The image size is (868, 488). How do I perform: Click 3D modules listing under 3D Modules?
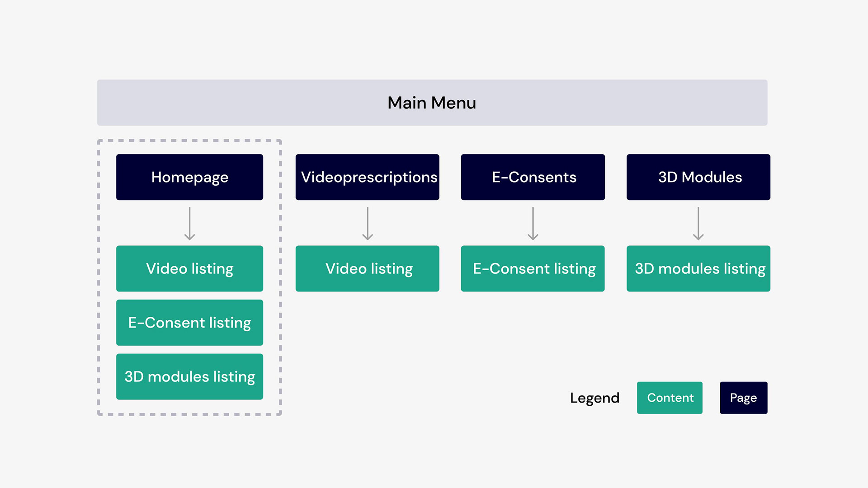click(698, 268)
